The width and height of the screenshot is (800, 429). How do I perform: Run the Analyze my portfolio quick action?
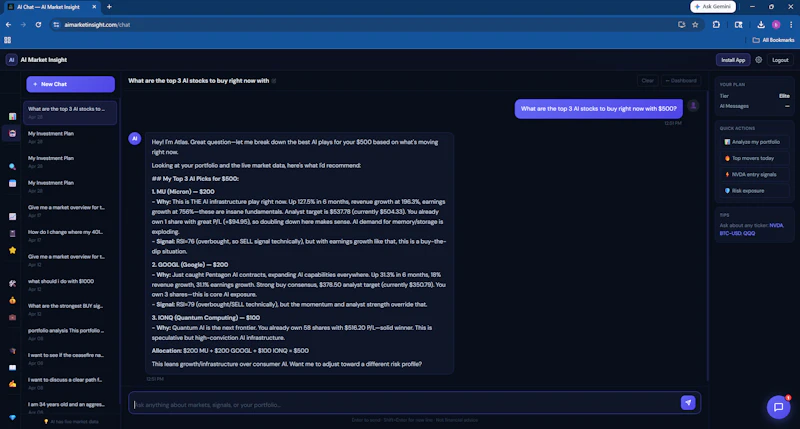tap(754, 142)
